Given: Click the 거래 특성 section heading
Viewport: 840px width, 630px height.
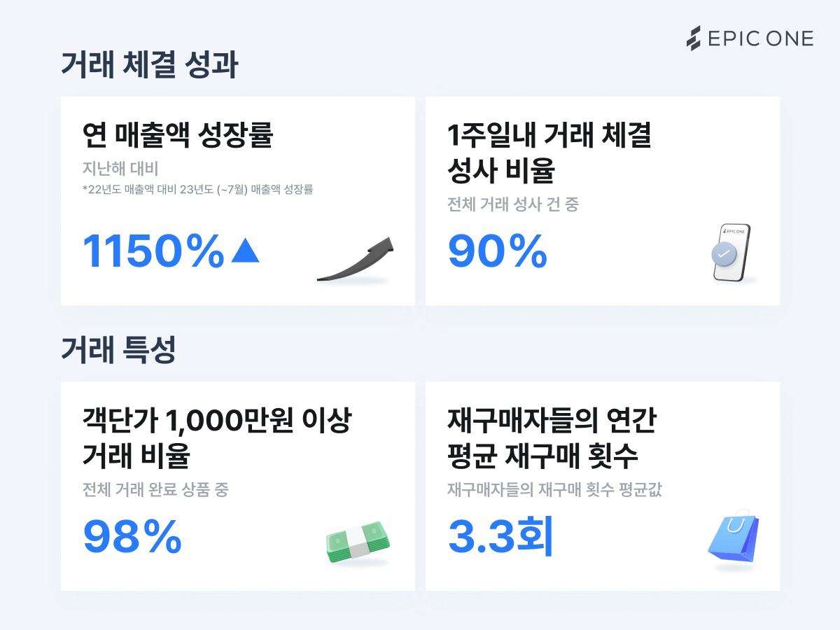Looking at the screenshot, I should pyautogui.click(x=118, y=349).
